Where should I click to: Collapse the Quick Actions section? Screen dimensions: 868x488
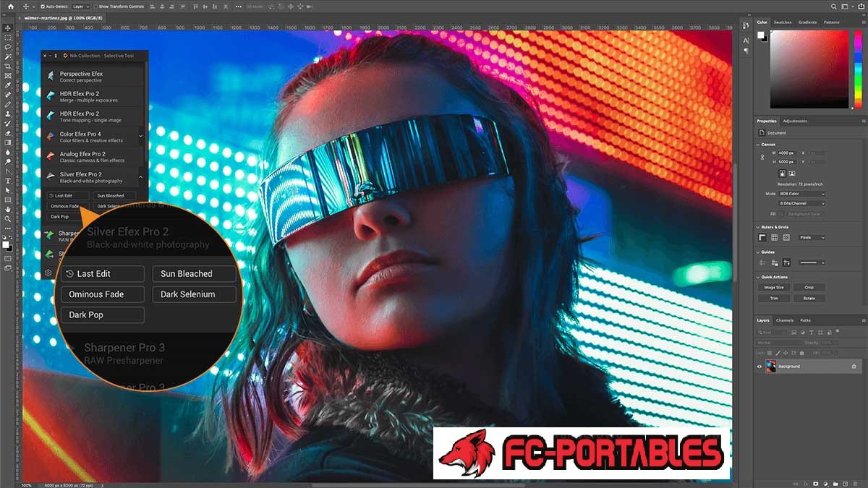coord(757,277)
